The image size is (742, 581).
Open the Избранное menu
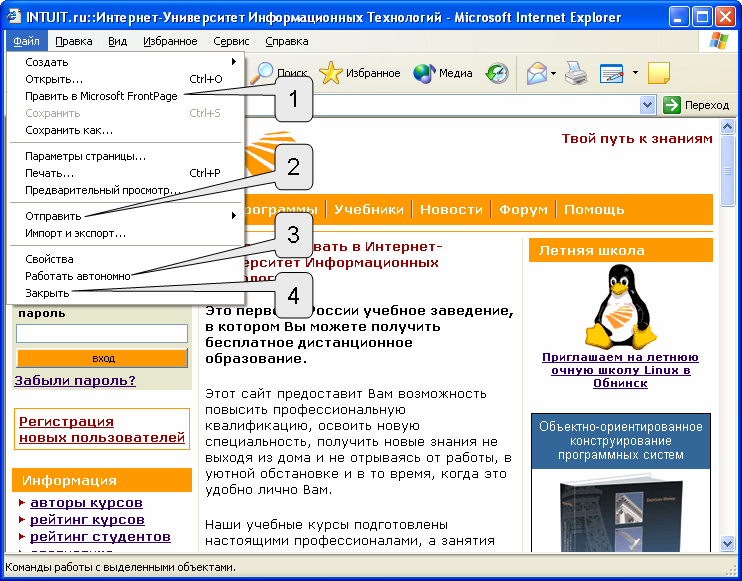[x=170, y=41]
